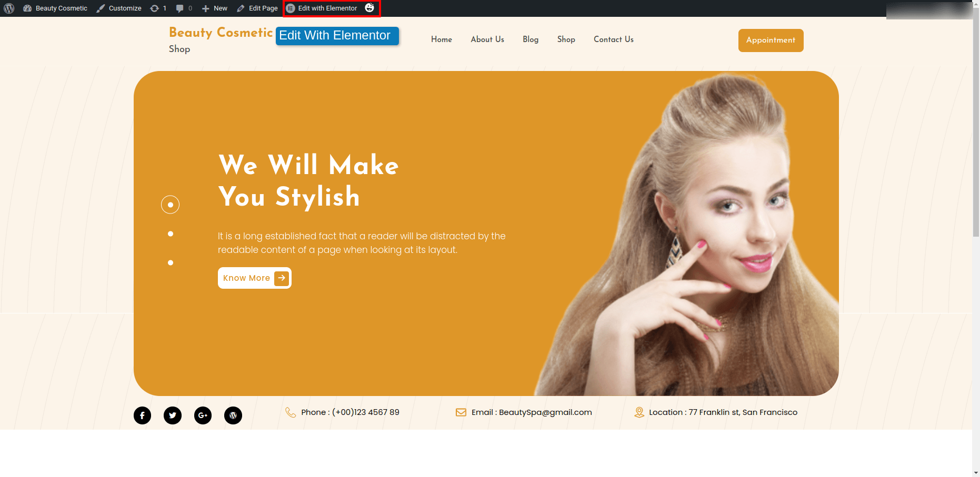Switch to the third slide dot

coord(171,263)
